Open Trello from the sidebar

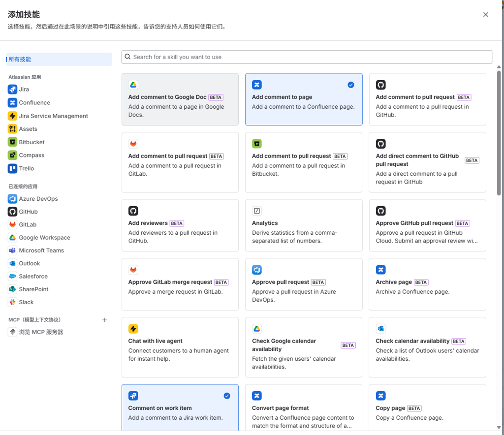[12, 168]
